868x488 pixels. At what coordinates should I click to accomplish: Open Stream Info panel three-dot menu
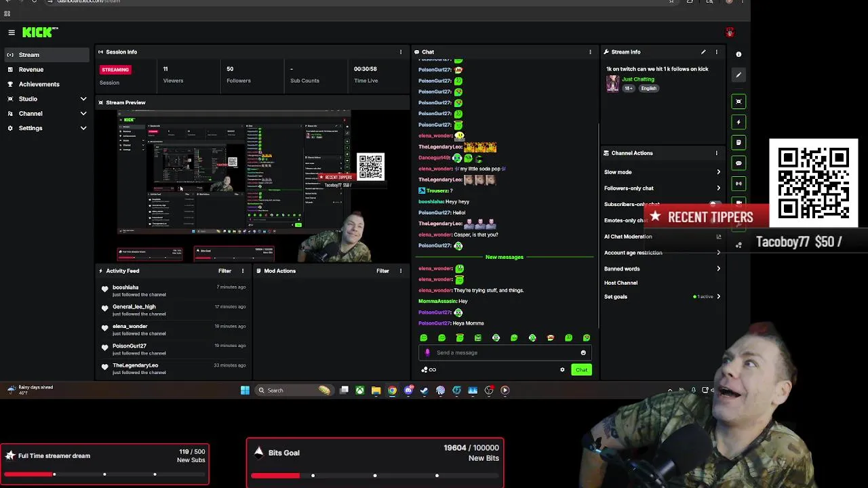(x=716, y=52)
